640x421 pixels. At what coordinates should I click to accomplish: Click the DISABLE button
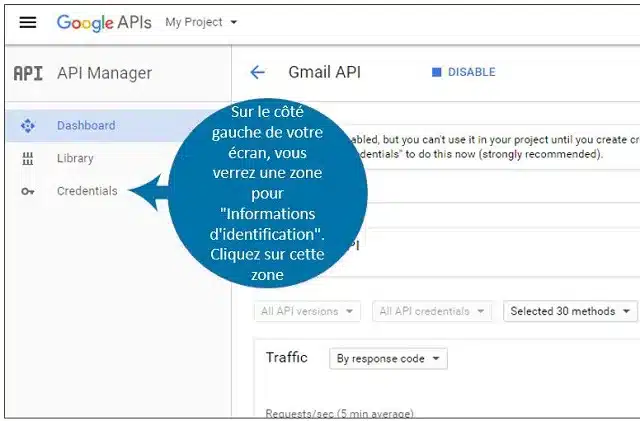click(x=464, y=72)
